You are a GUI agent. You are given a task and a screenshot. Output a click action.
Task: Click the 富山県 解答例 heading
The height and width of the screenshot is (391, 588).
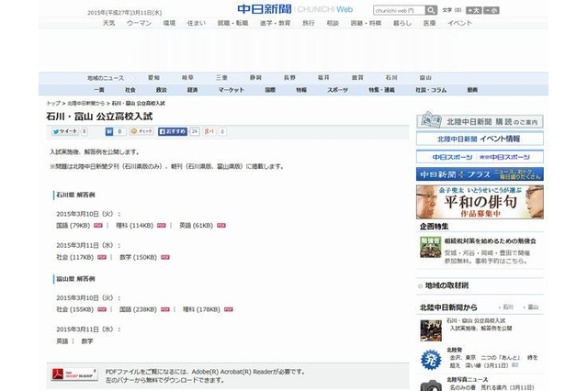[75, 279]
